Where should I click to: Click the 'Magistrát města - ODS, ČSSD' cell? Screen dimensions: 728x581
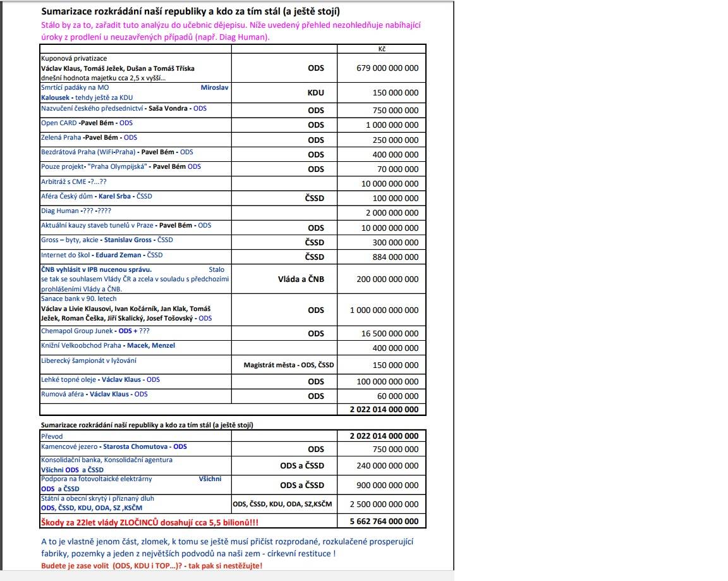tap(289, 365)
